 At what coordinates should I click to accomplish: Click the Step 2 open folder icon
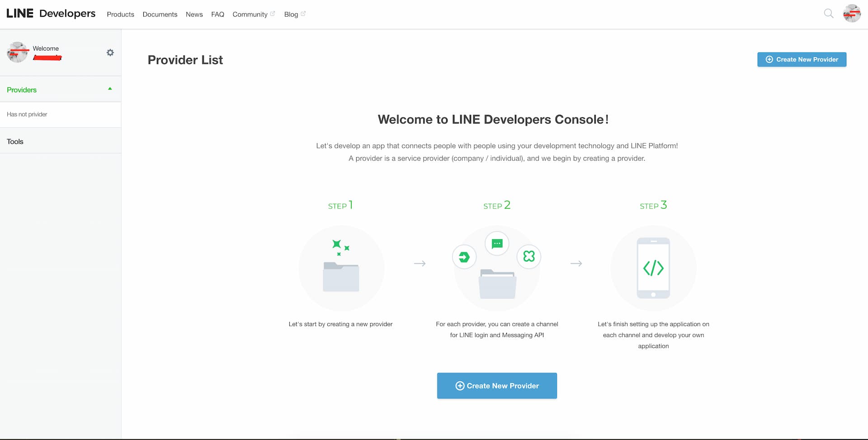click(497, 284)
